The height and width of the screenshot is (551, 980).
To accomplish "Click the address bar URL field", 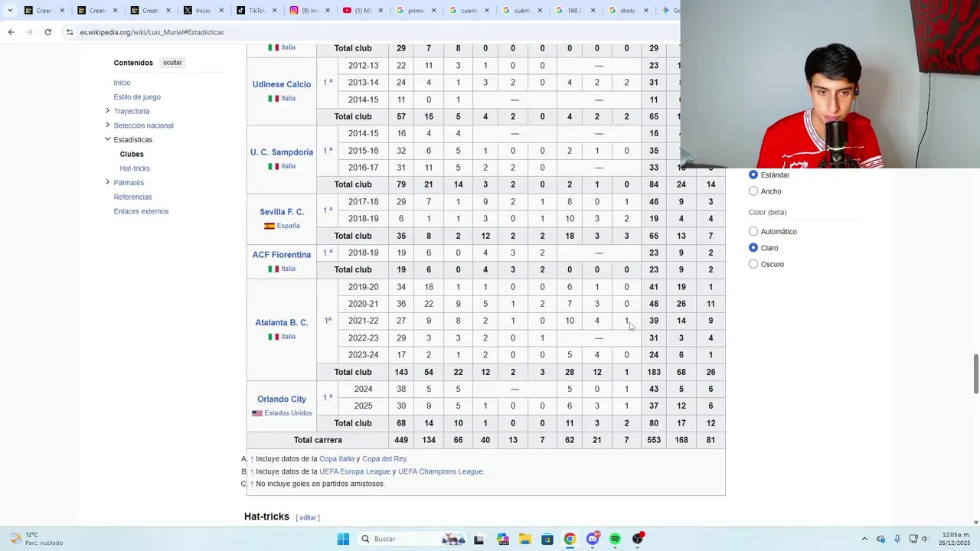I will pos(367,32).
